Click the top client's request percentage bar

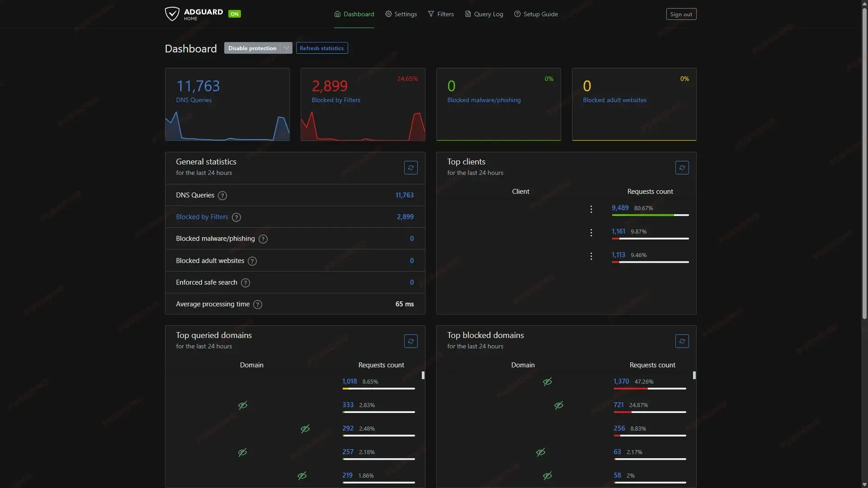651,215
